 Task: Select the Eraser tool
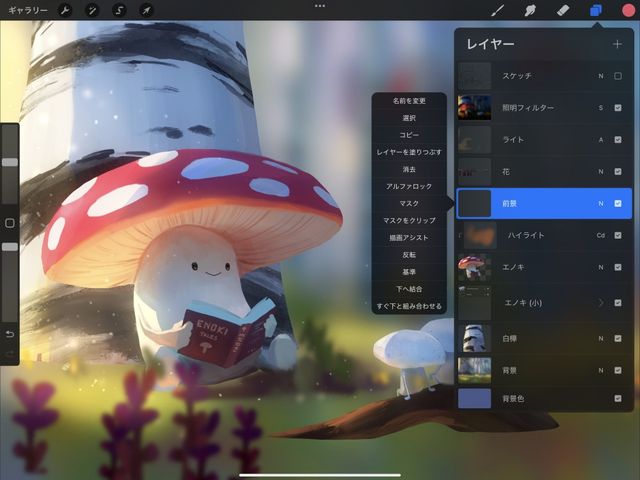(x=563, y=10)
